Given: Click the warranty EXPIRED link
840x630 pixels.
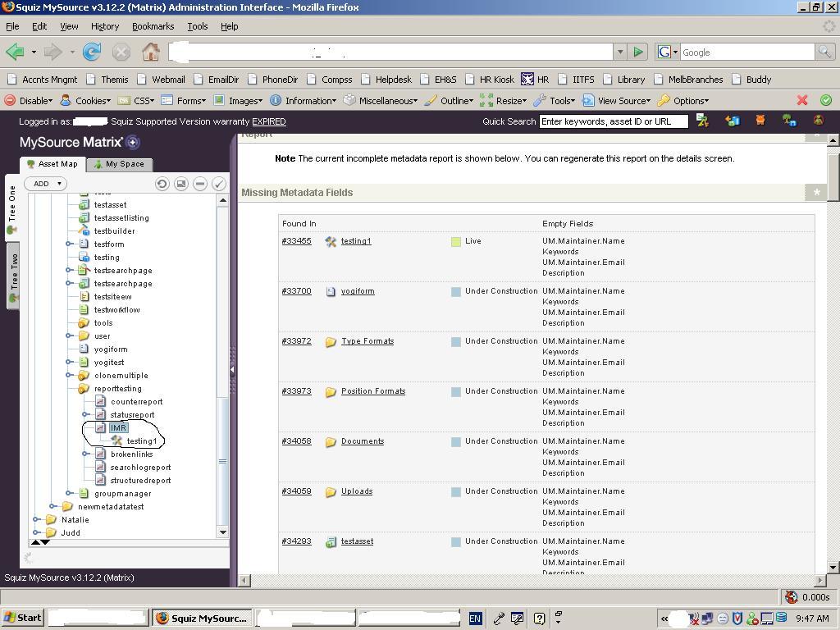Looking at the screenshot, I should click(x=269, y=121).
